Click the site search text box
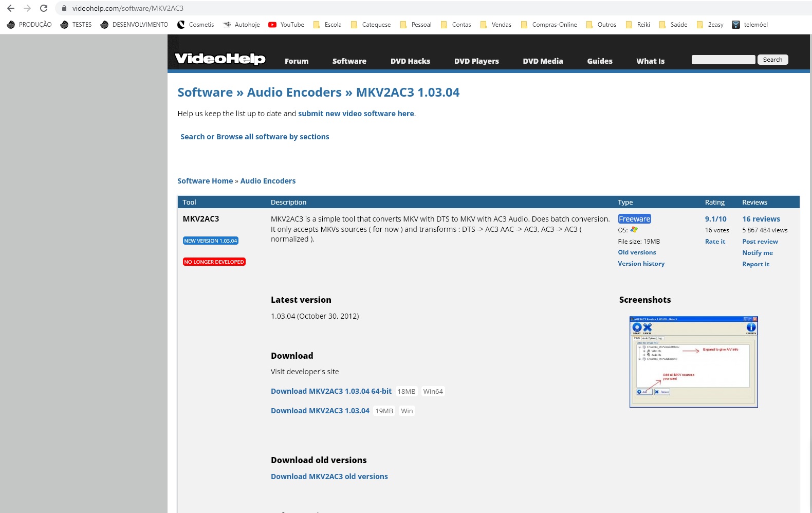The width and height of the screenshot is (812, 513). [x=723, y=60]
